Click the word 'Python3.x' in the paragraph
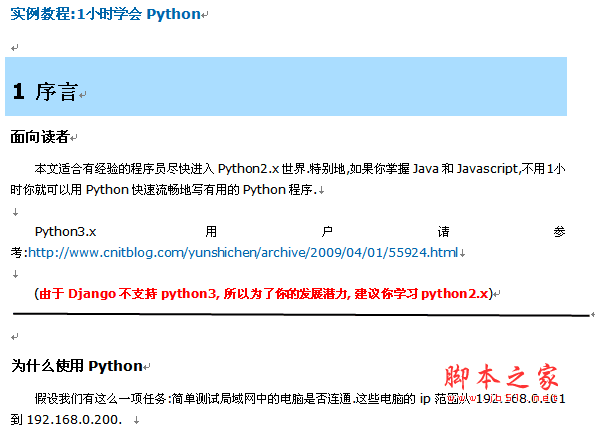 65,231
